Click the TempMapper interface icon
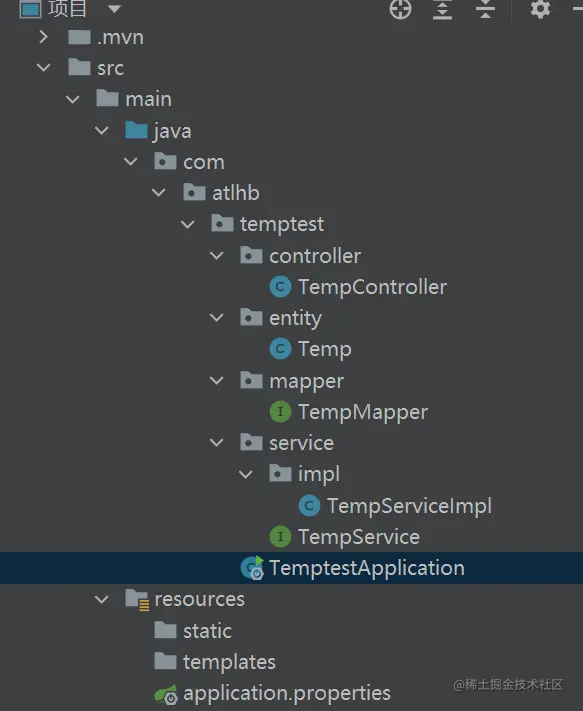This screenshot has width=583, height=711. pyautogui.click(x=280, y=412)
